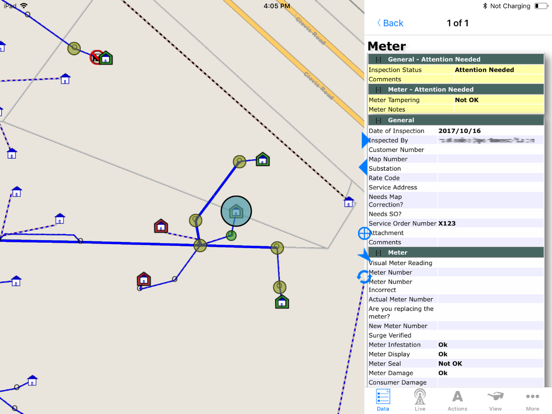Viewport: 552px width, 414px height.
Task: Select the red prohibited symbol marker
Action: 96,57
